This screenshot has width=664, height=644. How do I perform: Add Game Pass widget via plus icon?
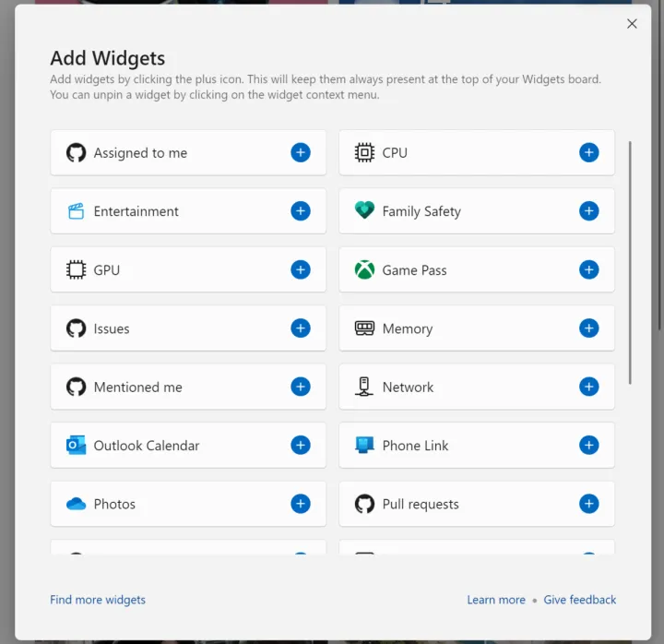(589, 269)
